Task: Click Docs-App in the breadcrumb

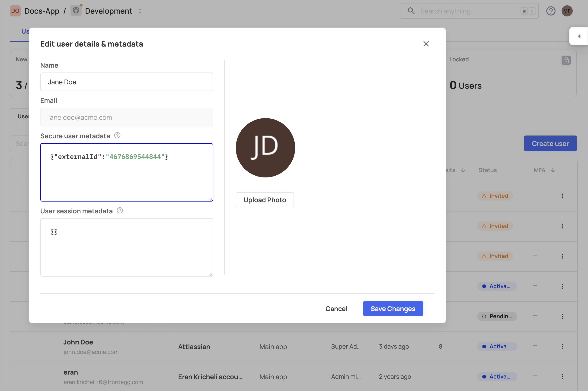Action: [x=42, y=11]
